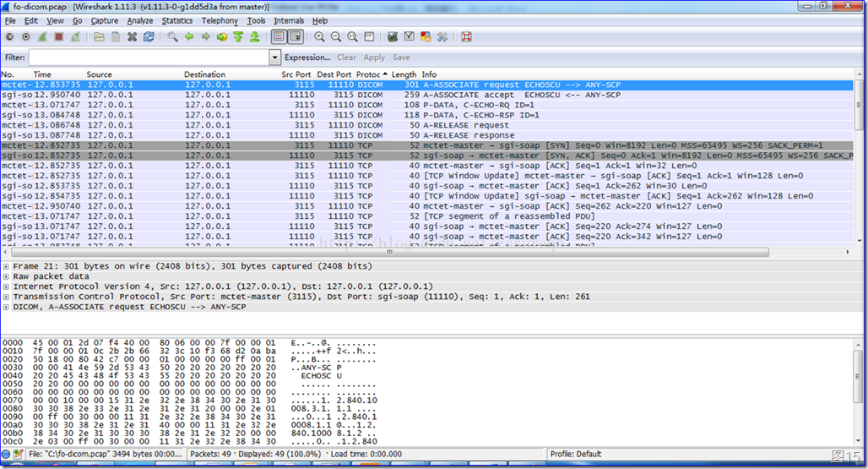Viewport: 868px width, 469px height.
Task: Open the View menu
Action: (55, 20)
